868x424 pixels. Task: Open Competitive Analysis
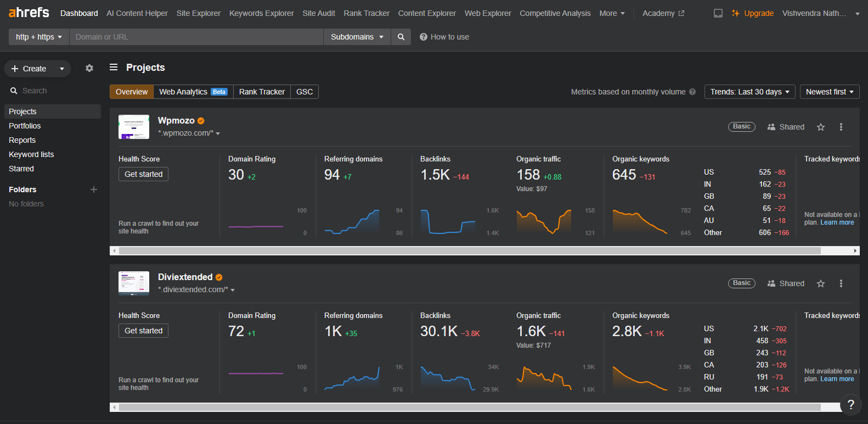tap(555, 13)
